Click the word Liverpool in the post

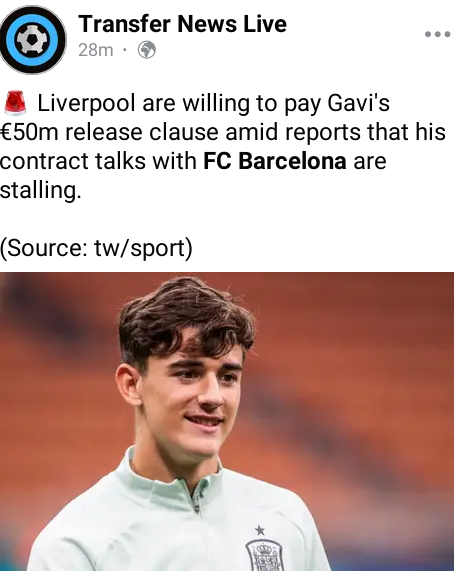[86, 103]
